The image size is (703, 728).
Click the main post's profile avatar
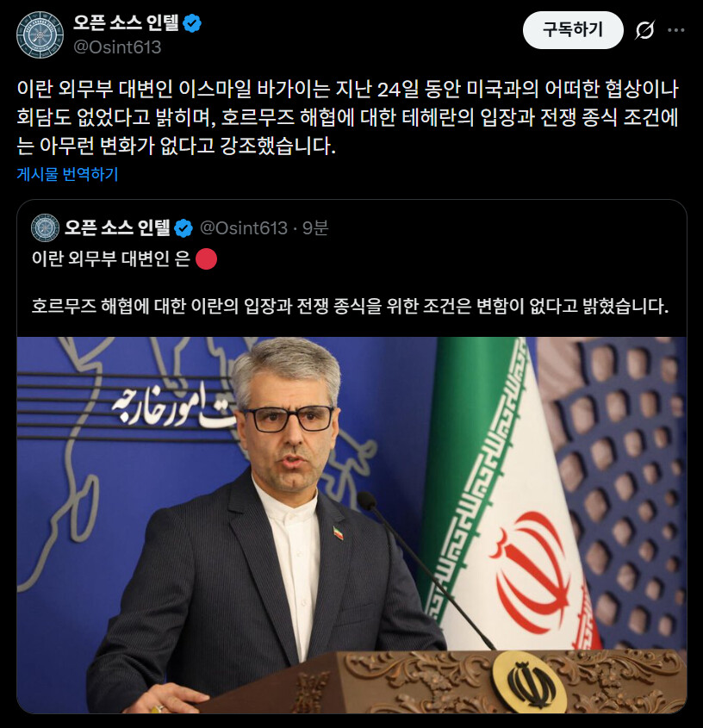[40, 34]
